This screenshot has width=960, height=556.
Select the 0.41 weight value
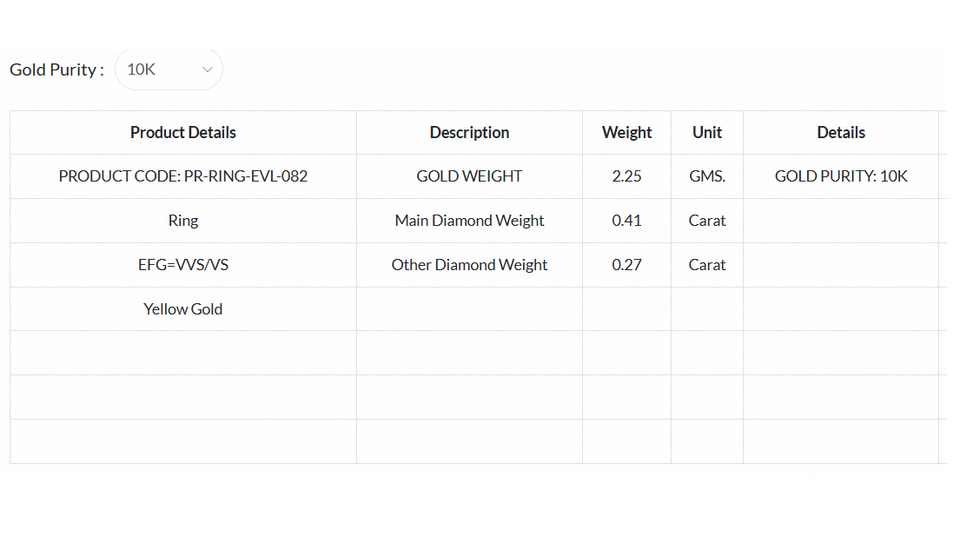point(627,220)
